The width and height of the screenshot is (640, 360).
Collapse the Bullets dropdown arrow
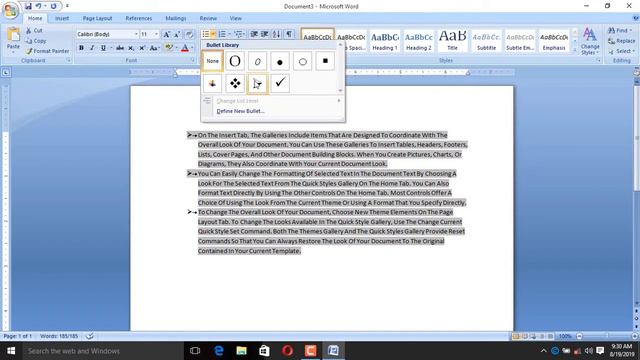coord(213,34)
